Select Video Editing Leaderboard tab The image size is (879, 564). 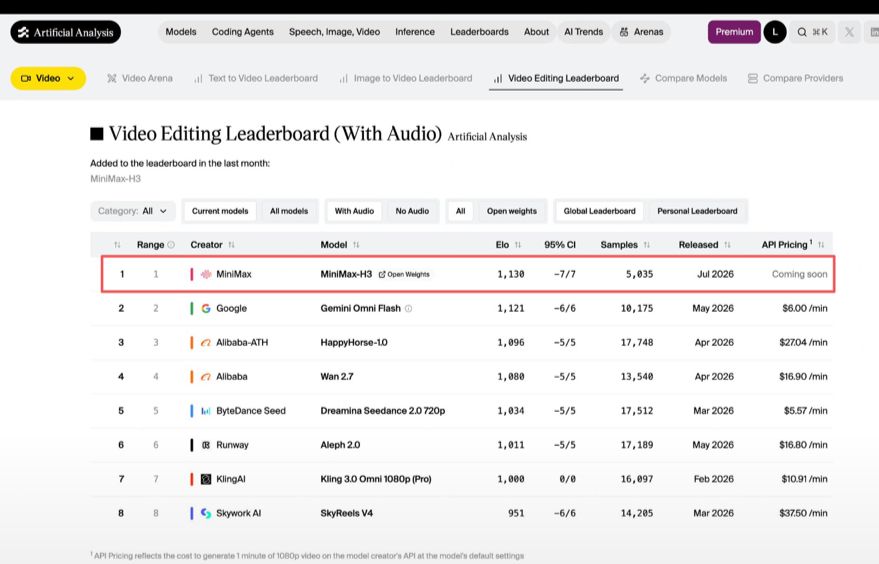[x=556, y=78]
